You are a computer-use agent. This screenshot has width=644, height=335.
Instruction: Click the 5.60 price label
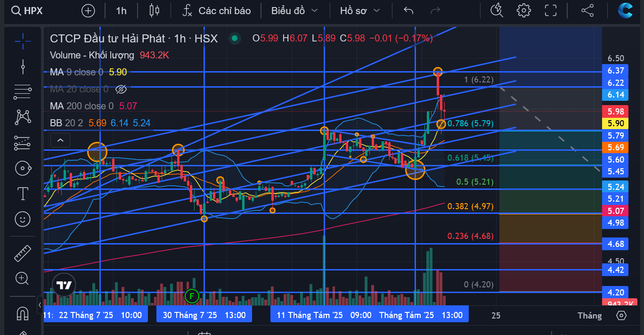click(x=615, y=160)
